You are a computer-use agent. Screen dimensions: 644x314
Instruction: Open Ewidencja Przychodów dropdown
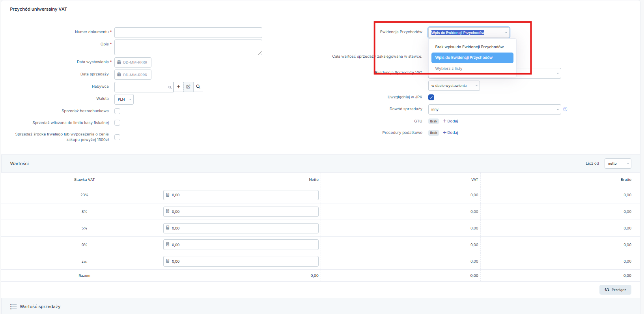(x=469, y=32)
